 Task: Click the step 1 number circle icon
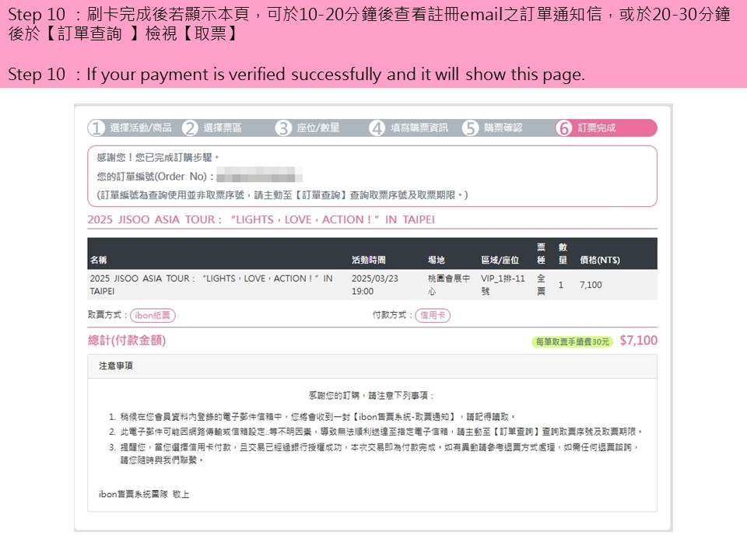[96, 128]
